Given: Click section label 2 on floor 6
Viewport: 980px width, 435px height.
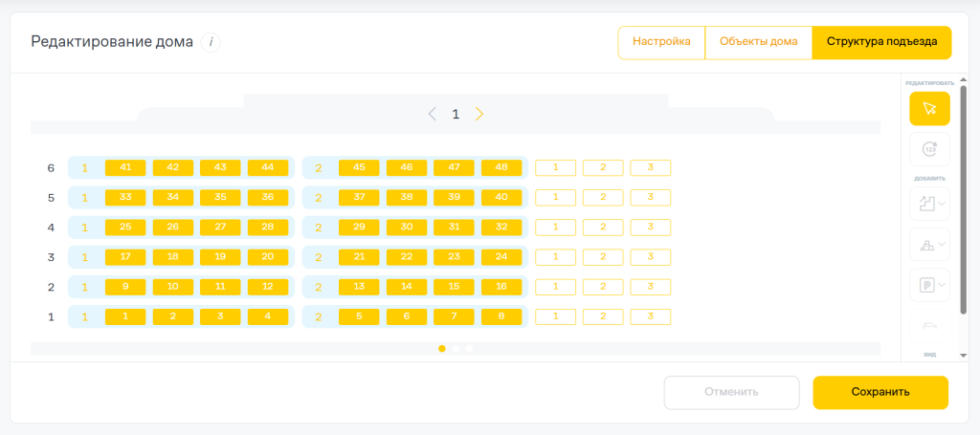Looking at the screenshot, I should pos(318,168).
